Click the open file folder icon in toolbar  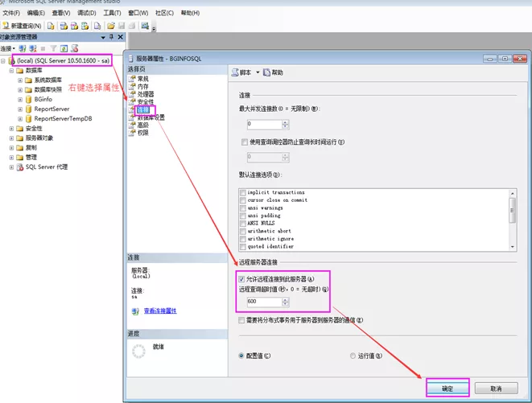point(111,26)
